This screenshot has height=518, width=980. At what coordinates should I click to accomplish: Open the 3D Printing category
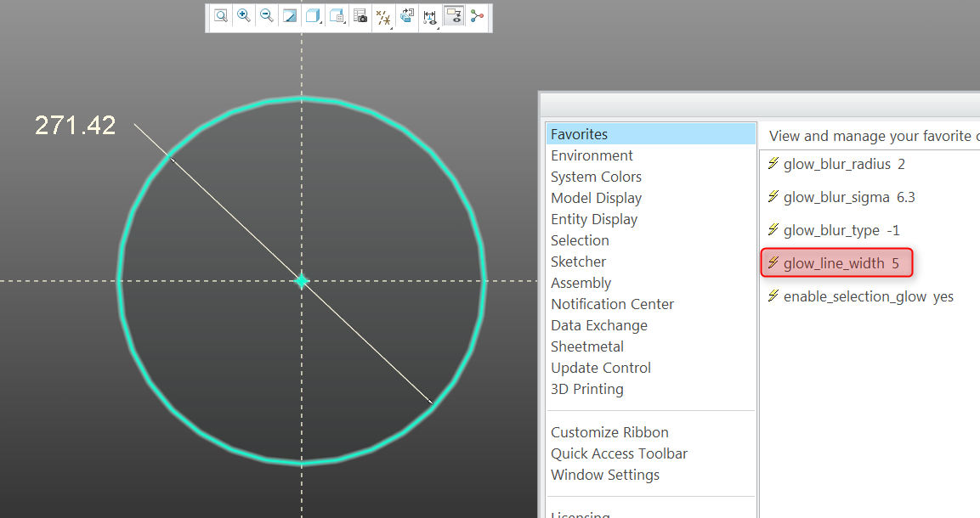pyautogui.click(x=586, y=389)
